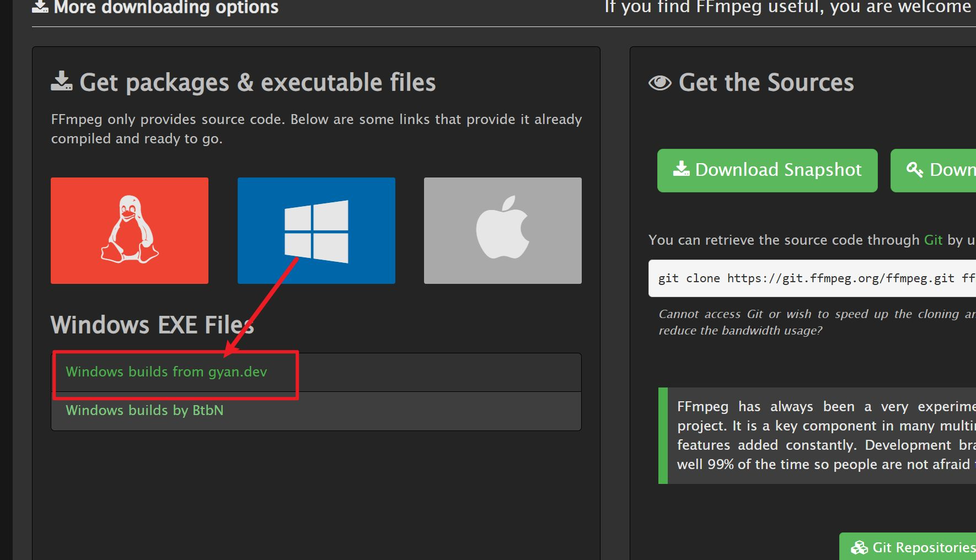
Task: Open Windows builds by BtbN link
Action: click(144, 411)
